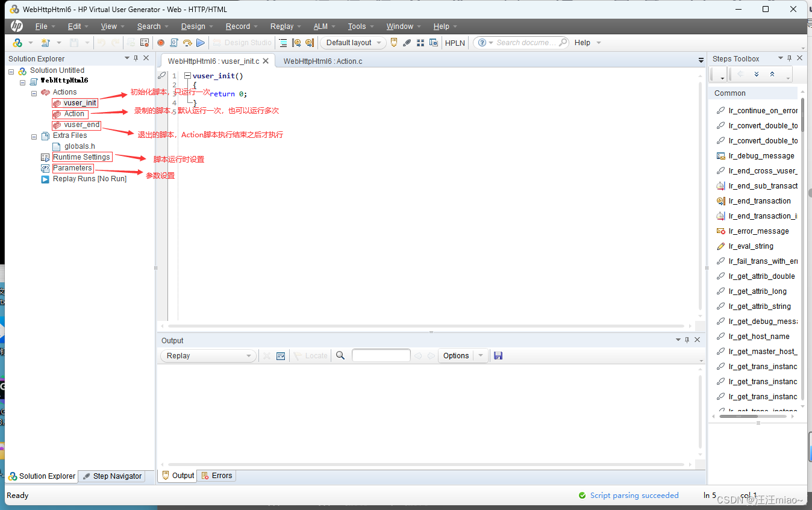Click the HP solution icon in toolbar
The image size is (812, 510).
[17, 43]
